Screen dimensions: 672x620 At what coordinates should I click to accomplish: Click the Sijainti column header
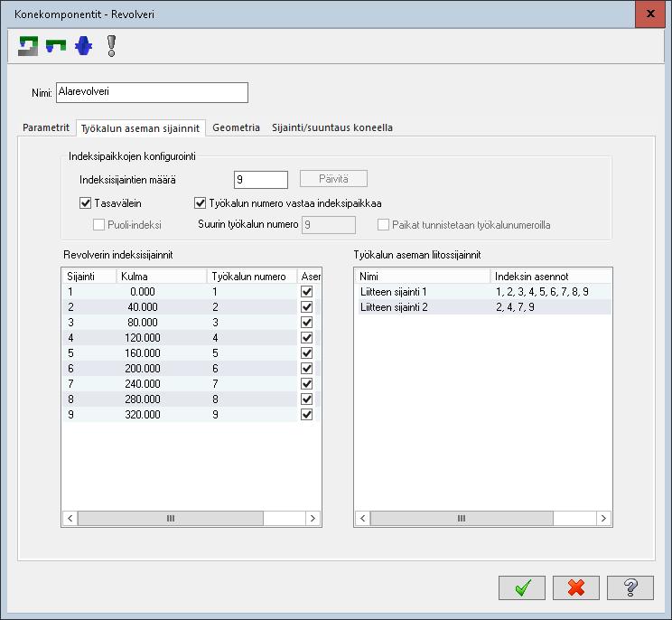coord(89,277)
